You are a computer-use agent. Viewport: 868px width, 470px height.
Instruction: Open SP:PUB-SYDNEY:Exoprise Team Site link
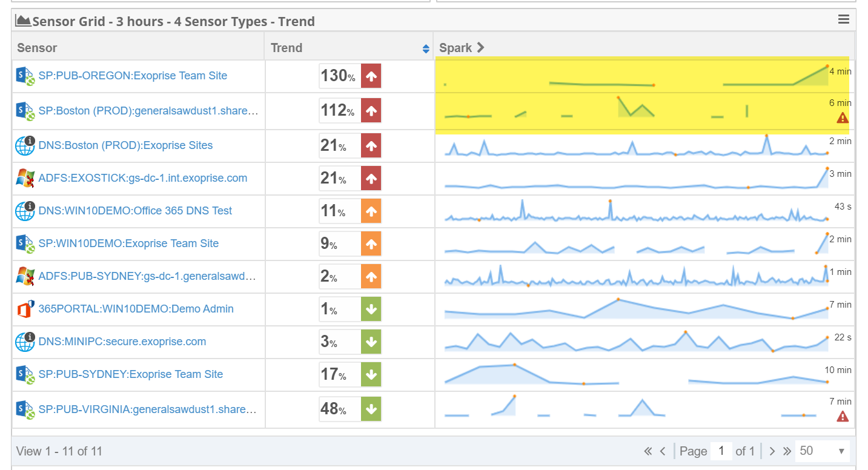(130, 374)
